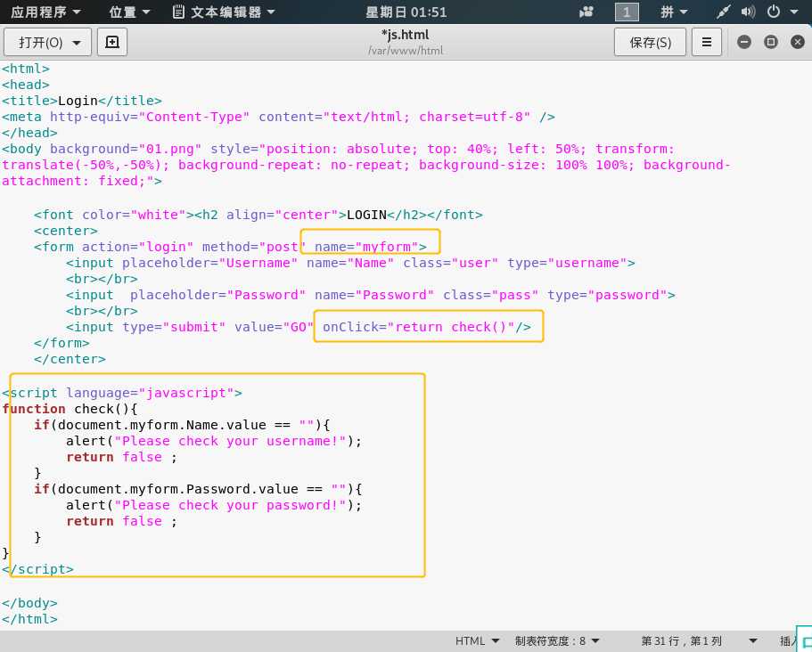The width and height of the screenshot is (812, 652).
Task: Close the text editor window
Action: (798, 42)
